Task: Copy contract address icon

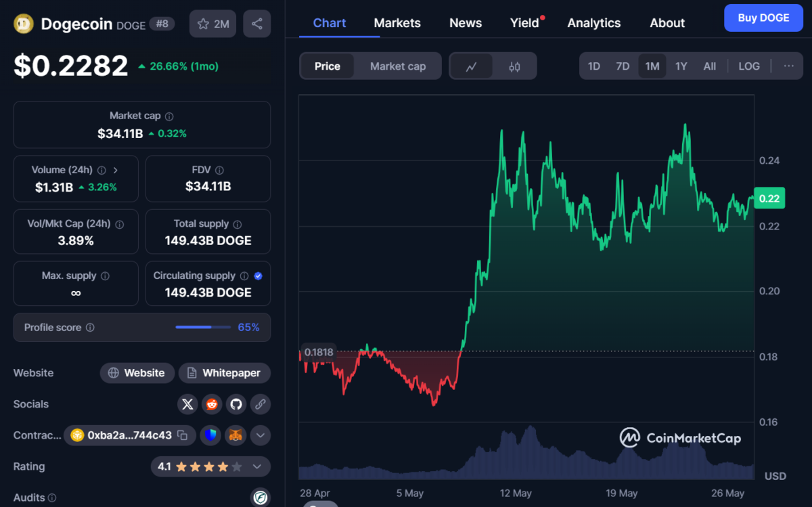Action: (183, 435)
